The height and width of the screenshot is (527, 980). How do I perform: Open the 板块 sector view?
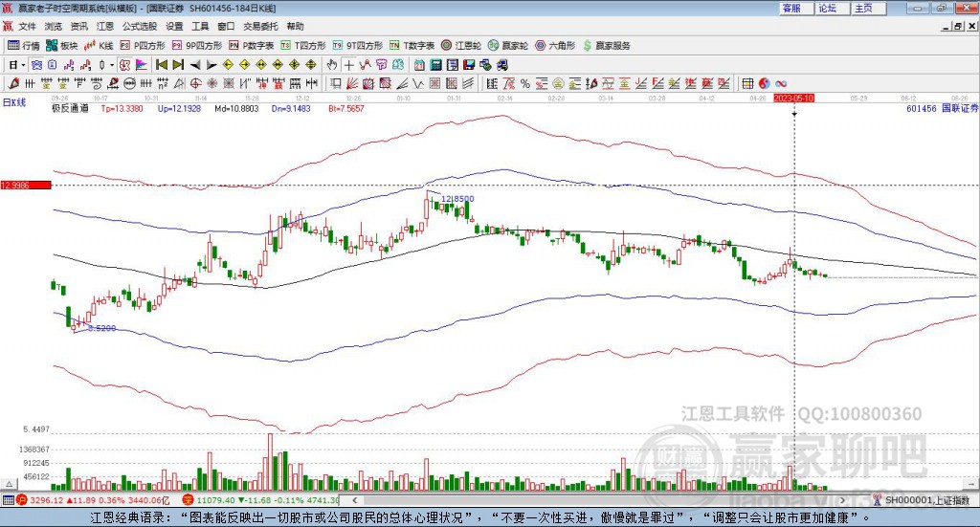click(62, 46)
